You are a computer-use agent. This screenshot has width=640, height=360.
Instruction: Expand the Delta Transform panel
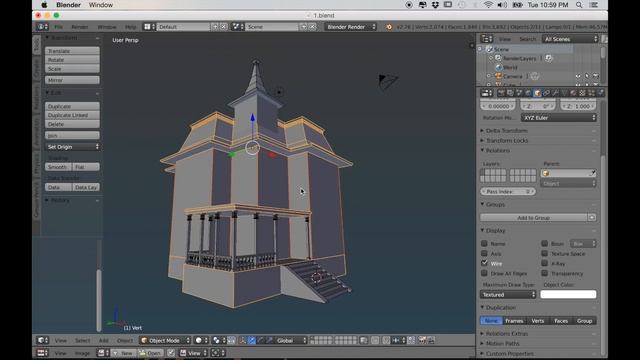[507, 130]
